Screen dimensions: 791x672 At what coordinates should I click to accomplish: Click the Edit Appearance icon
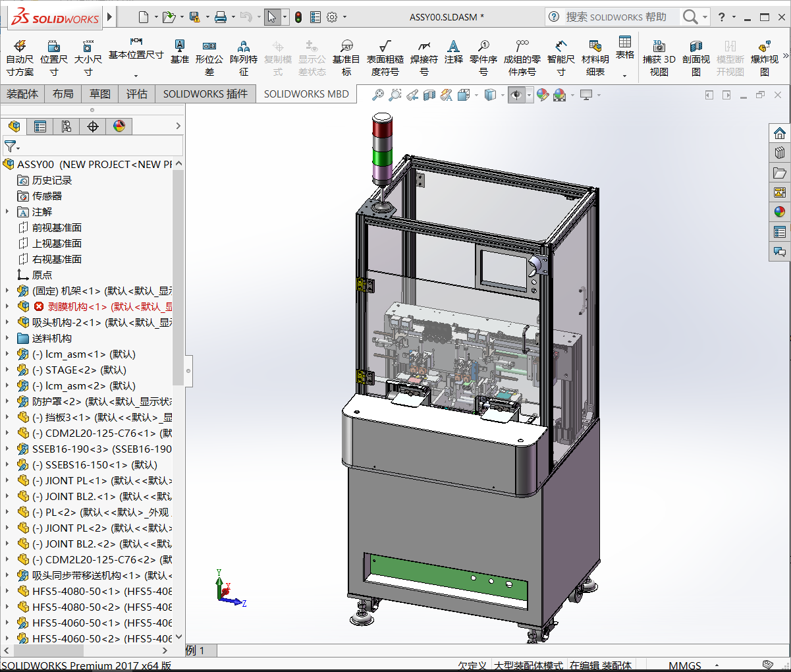(543, 94)
